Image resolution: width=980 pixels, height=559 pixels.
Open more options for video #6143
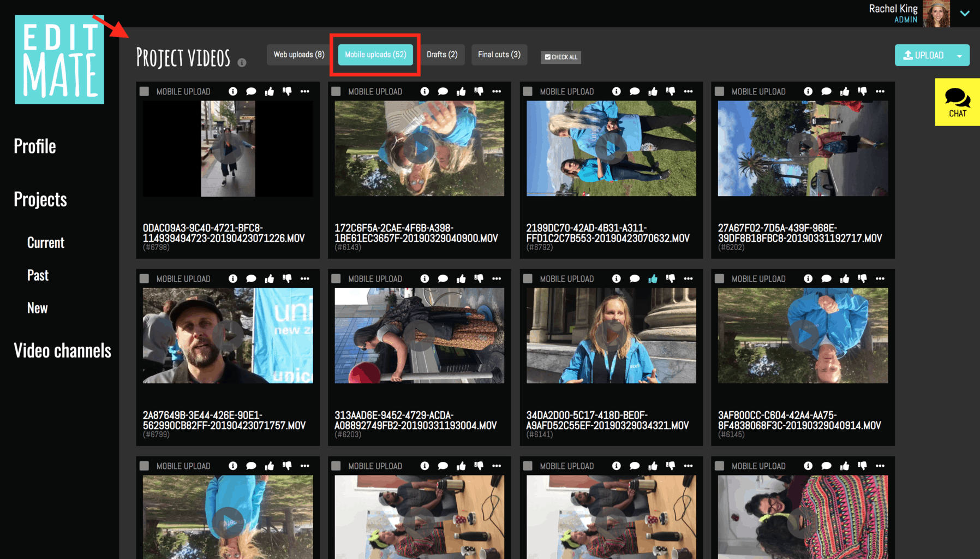point(497,91)
